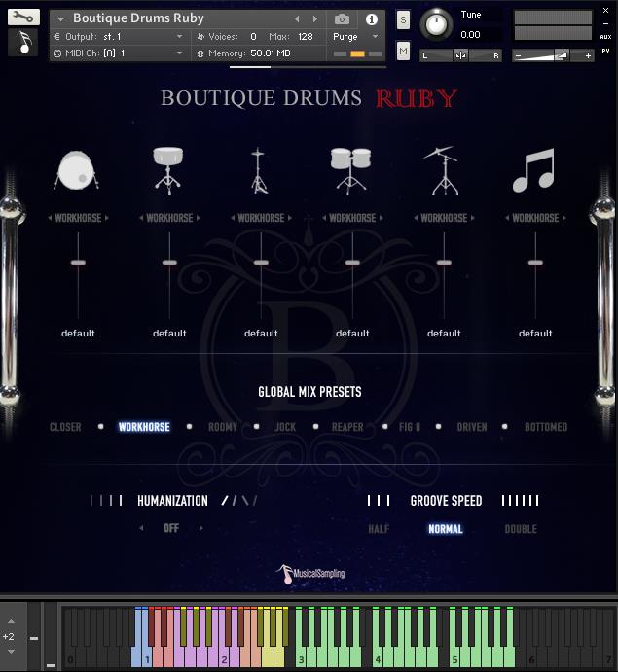Select next snare mix preset arrow
The height and width of the screenshot is (672, 618).
pyautogui.click(x=199, y=218)
